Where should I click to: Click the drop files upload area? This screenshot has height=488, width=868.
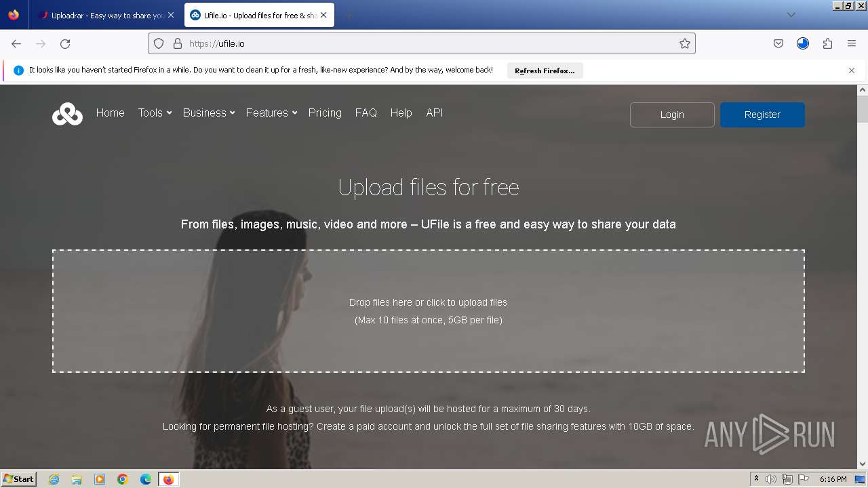tap(429, 311)
